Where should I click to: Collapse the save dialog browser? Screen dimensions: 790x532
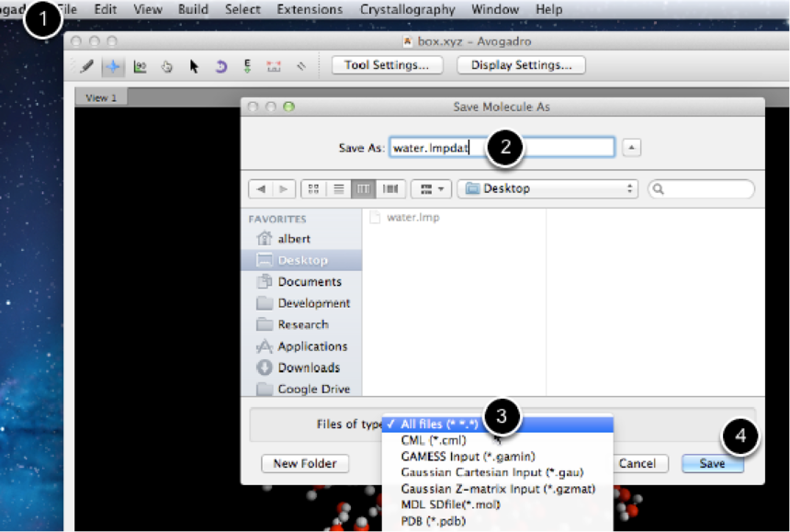coord(631,148)
